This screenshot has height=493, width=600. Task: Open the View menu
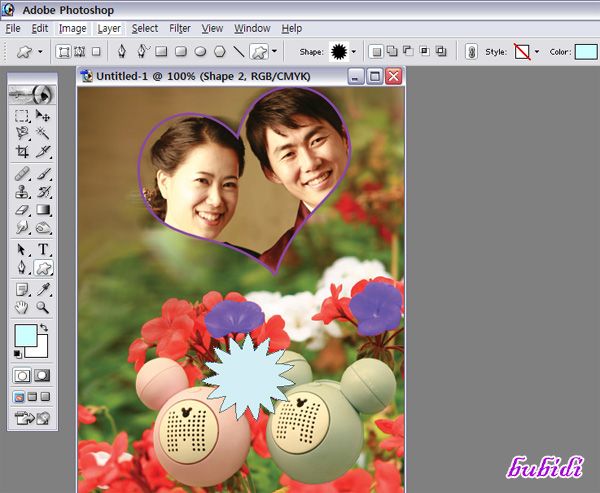click(x=212, y=29)
